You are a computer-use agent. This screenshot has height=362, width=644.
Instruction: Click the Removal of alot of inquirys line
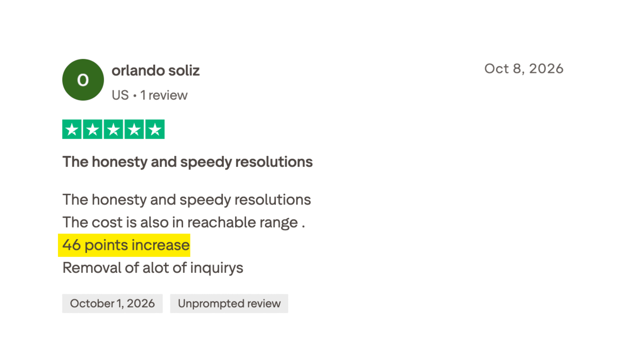pos(153,268)
